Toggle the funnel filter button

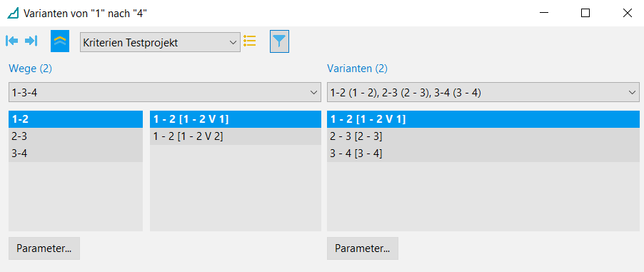(x=279, y=41)
